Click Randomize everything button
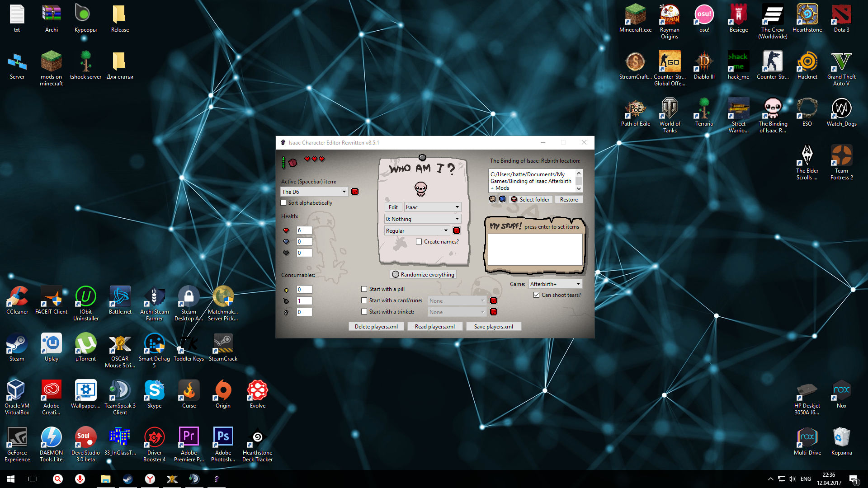The image size is (868, 488). coord(423,274)
